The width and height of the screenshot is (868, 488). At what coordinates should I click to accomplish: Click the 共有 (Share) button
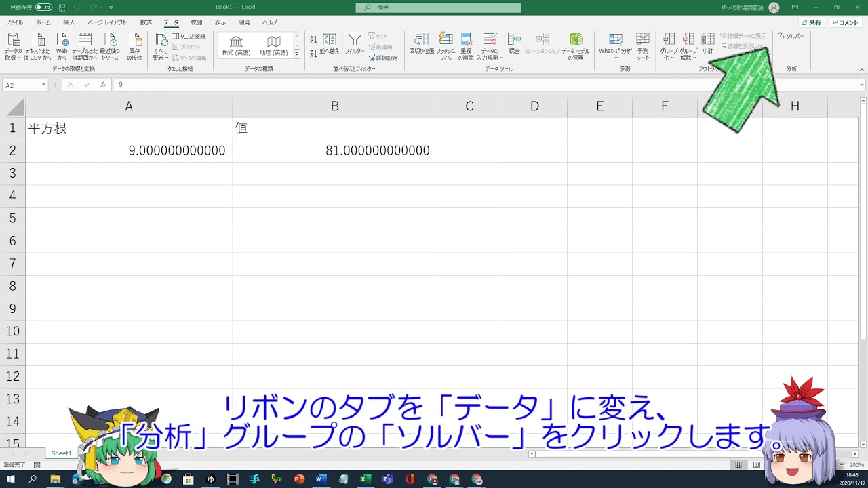click(811, 22)
